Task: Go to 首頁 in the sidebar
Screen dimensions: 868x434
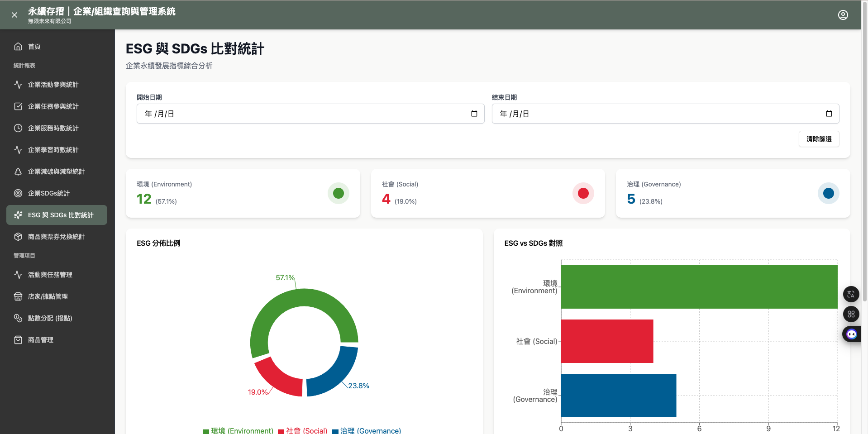Action: click(34, 47)
